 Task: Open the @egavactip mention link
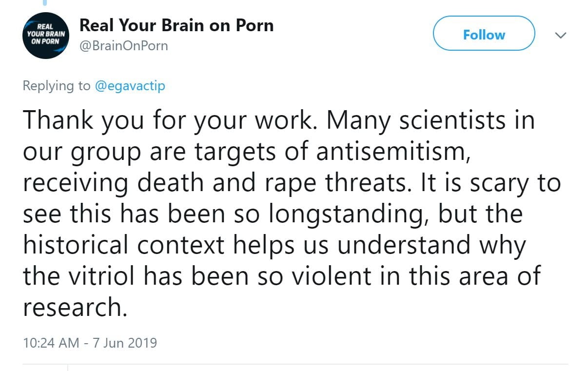point(129,86)
